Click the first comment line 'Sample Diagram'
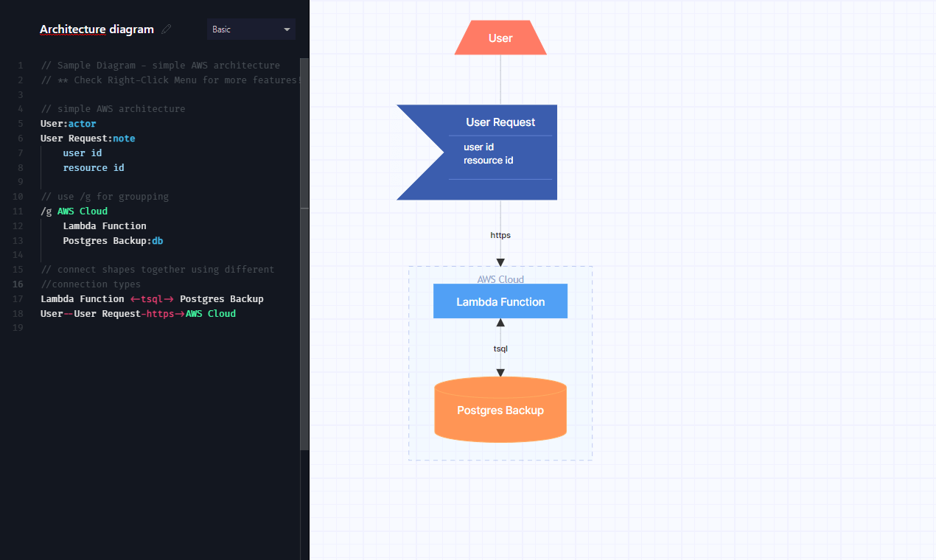936x560 pixels. 161,65
